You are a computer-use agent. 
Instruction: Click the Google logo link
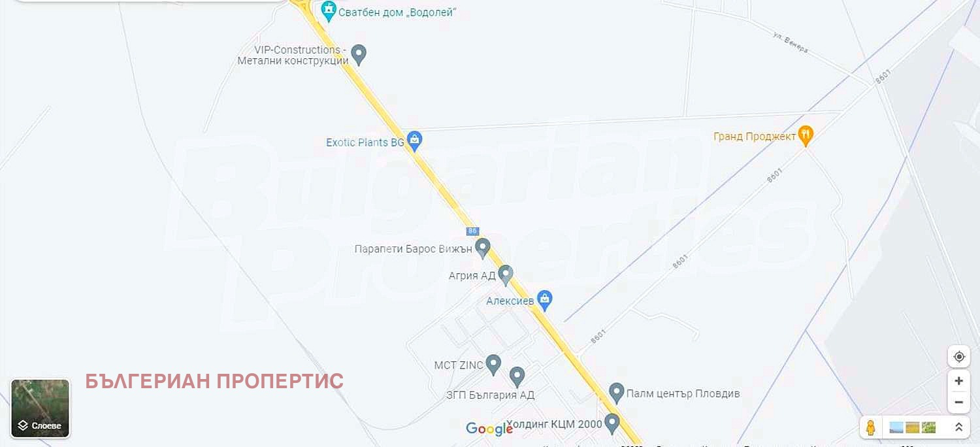pyautogui.click(x=489, y=429)
